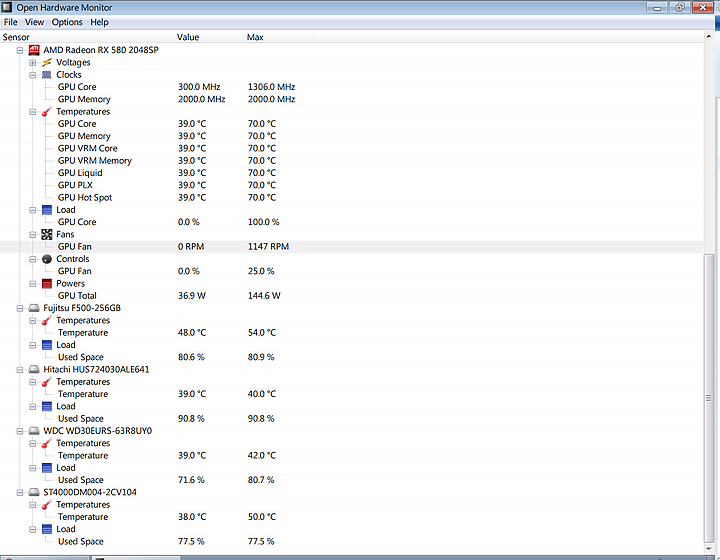Click the scrollbar down arrow

point(709,549)
